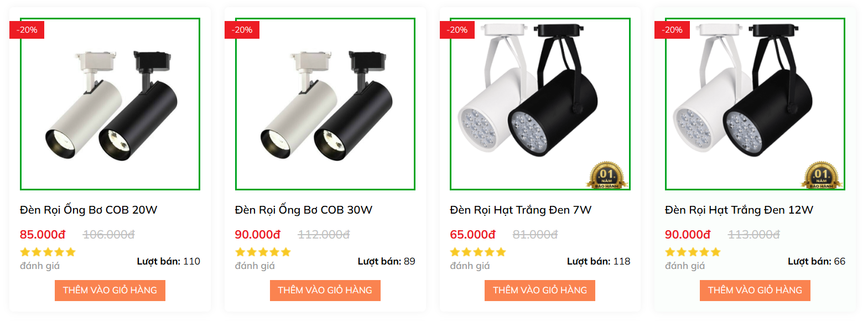Add Đèn Rọi Hạt Trắng Đen 7W to cart
The image size is (868, 321).
(540, 291)
